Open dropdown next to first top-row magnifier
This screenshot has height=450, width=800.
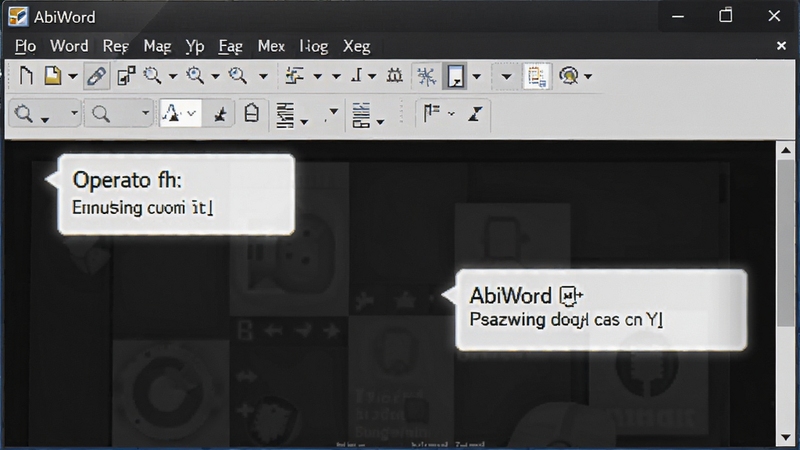click(172, 77)
